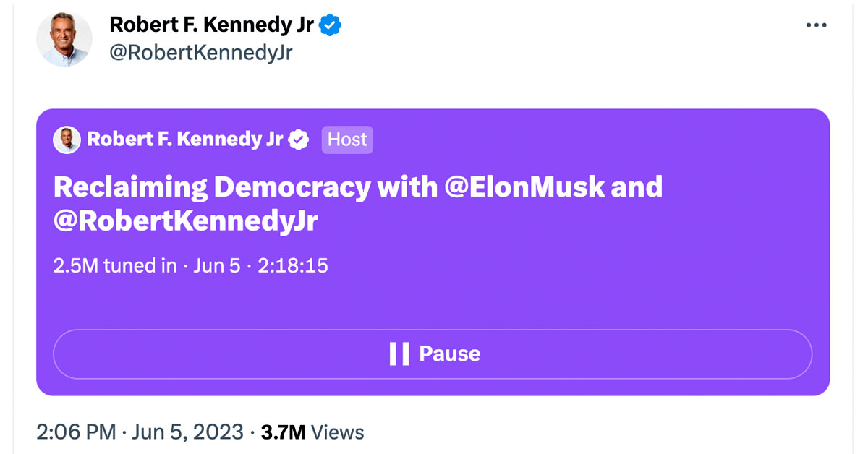
Task: Open the @ElonMusk mention in the Space title
Action: [x=524, y=187]
